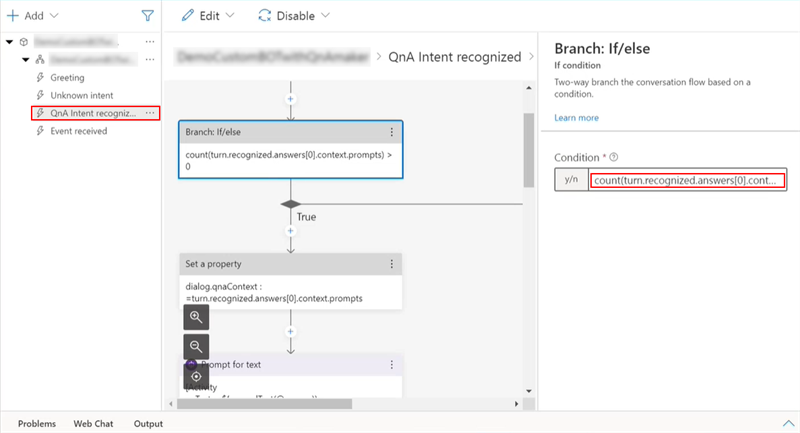
Task: Open more options for QnA Intent recognized trigger
Action: click(x=150, y=113)
